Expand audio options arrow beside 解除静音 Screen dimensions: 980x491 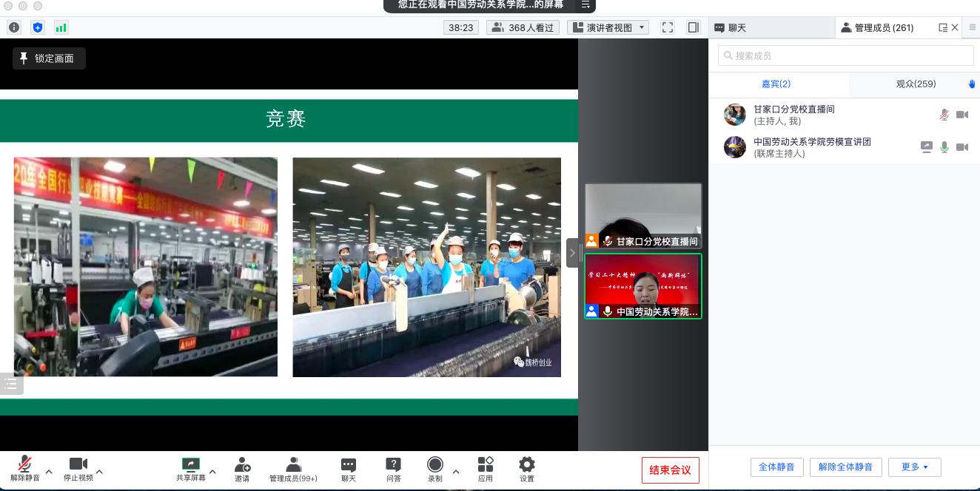tap(49, 471)
